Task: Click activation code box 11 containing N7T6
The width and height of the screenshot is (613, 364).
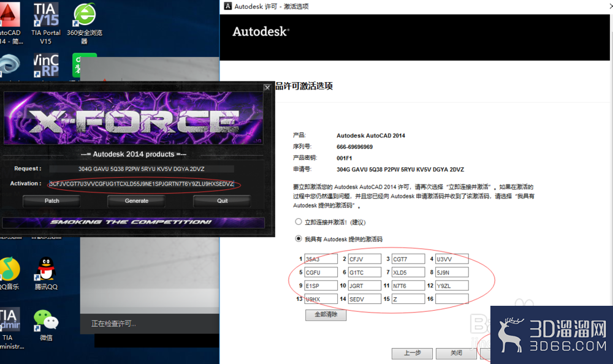Action: (408, 286)
